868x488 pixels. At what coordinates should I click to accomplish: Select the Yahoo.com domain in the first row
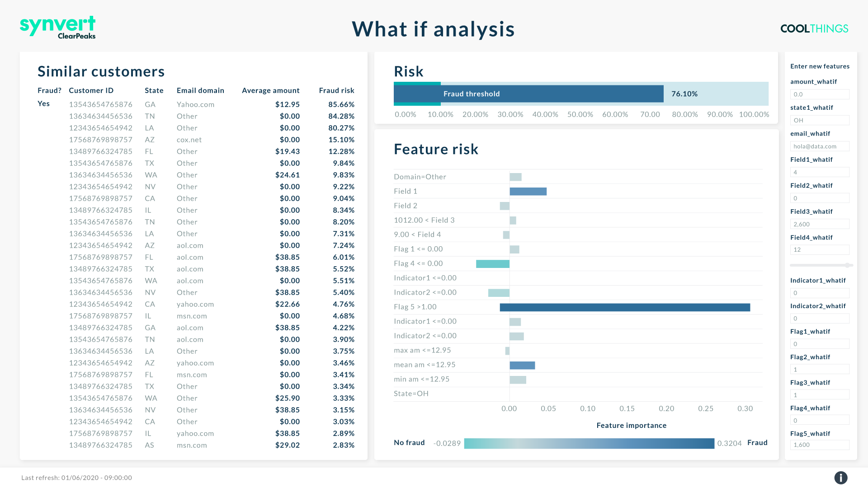point(196,104)
